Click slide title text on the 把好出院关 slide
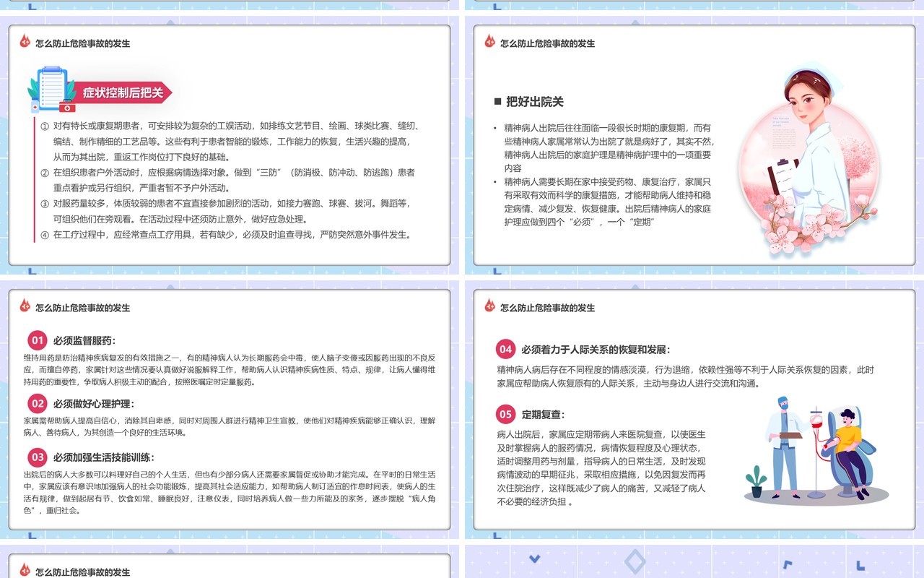 tap(548, 43)
